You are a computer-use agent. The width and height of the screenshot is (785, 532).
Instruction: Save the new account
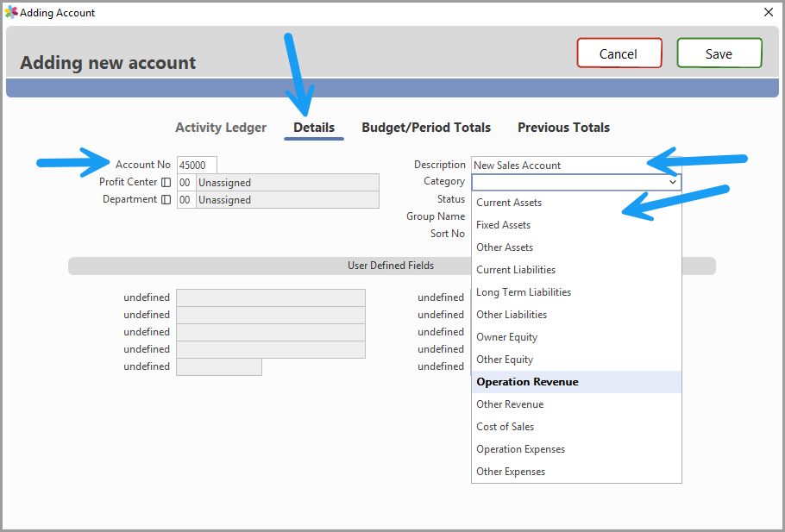tap(719, 53)
